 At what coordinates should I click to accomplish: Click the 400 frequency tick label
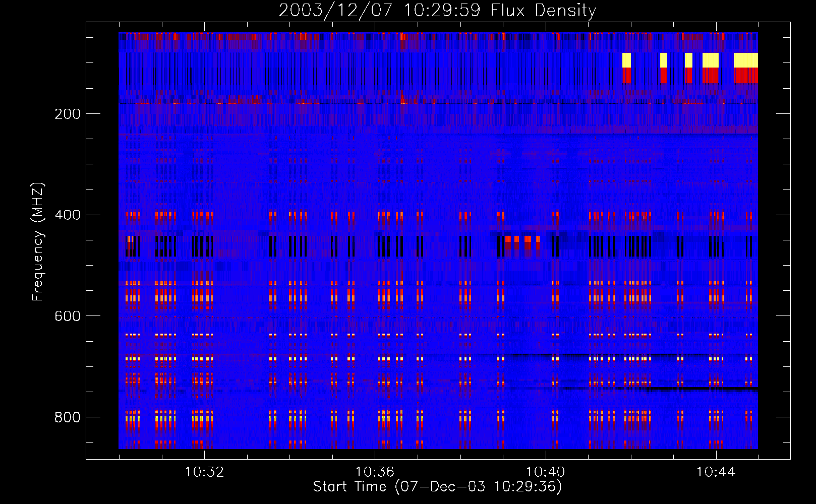pyautogui.click(x=68, y=215)
